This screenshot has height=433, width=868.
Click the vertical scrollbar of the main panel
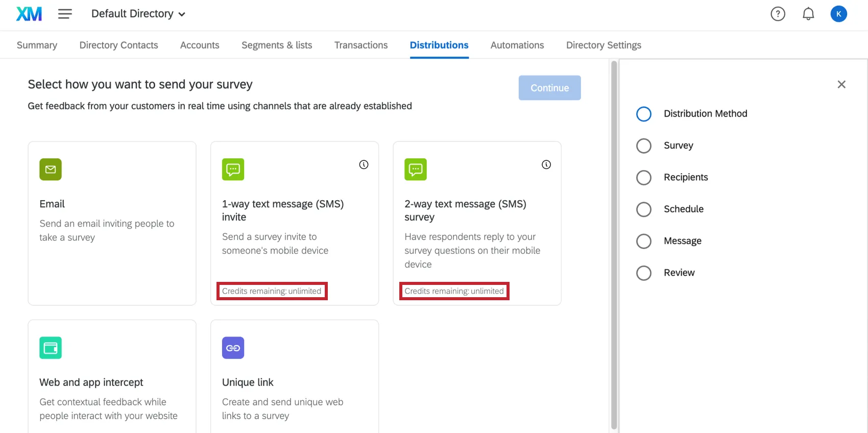[x=614, y=245]
